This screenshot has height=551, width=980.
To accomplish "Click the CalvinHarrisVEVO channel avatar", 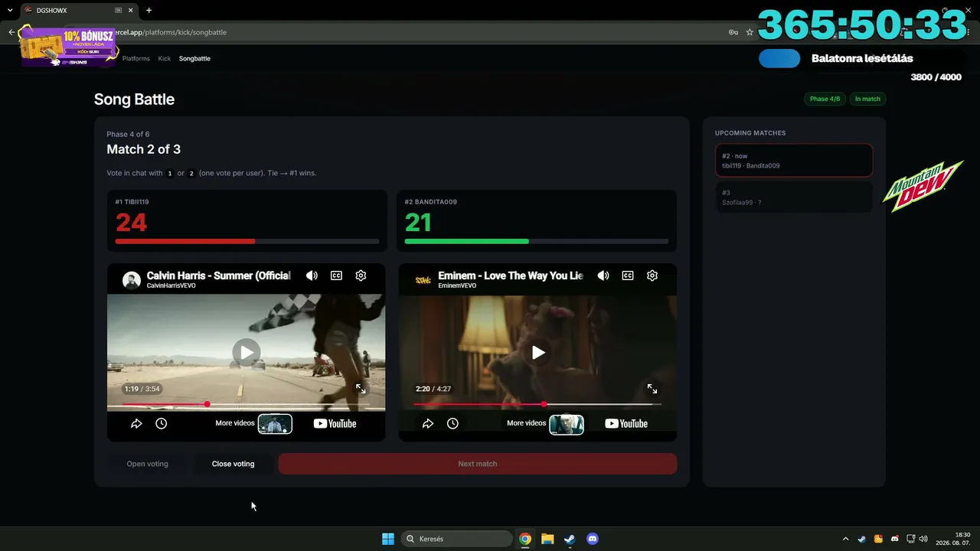I will click(x=132, y=279).
